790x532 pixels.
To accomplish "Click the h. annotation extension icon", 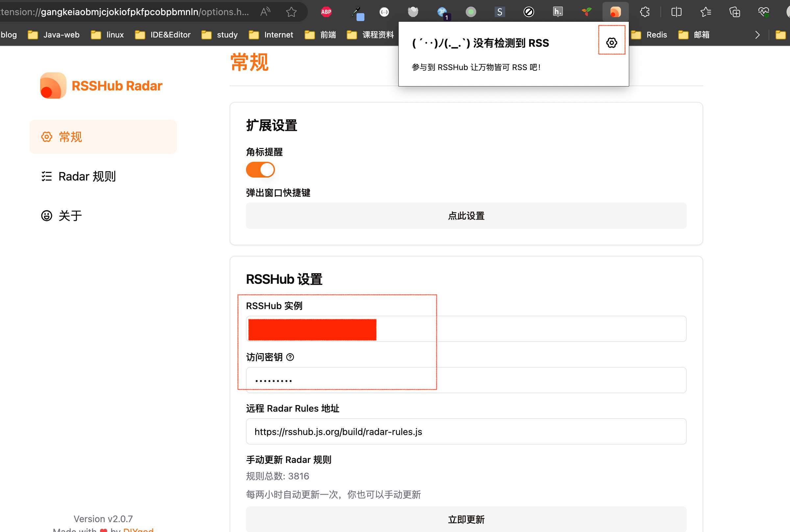I will click(x=557, y=11).
